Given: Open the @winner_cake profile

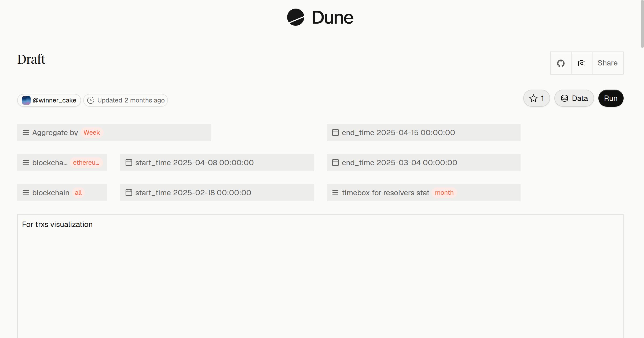Looking at the screenshot, I should click(x=49, y=100).
